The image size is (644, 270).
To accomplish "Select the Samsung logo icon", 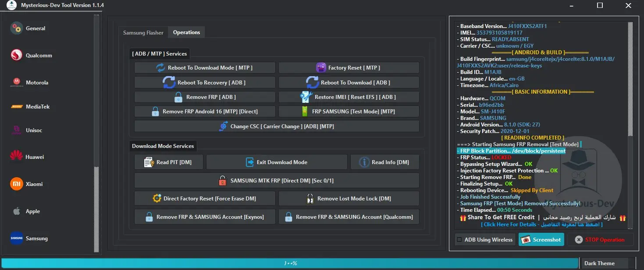I will click(17, 238).
